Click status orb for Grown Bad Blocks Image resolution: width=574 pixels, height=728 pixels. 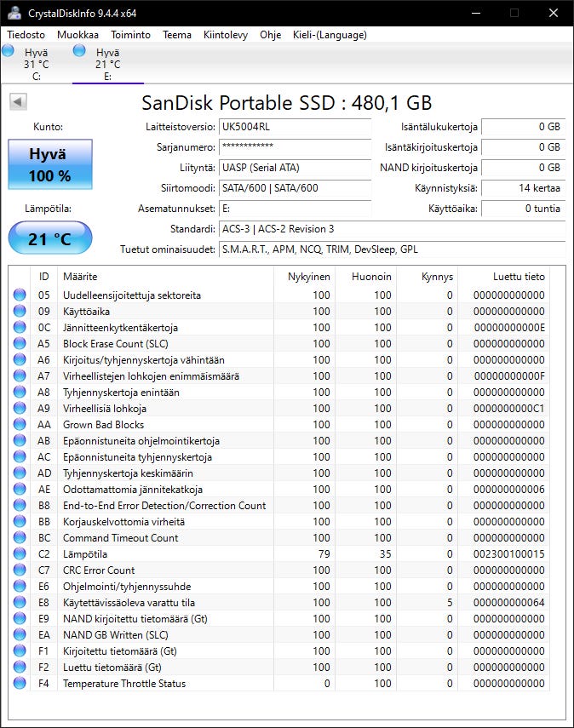tap(20, 425)
